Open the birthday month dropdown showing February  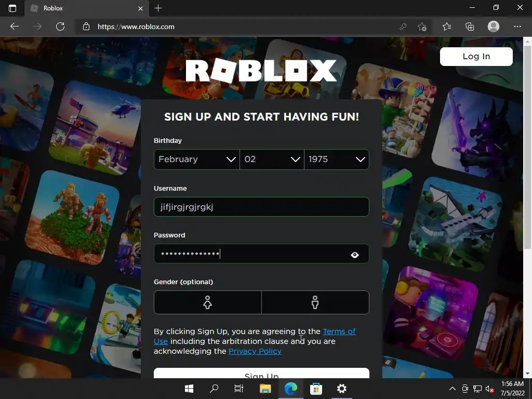click(x=197, y=159)
